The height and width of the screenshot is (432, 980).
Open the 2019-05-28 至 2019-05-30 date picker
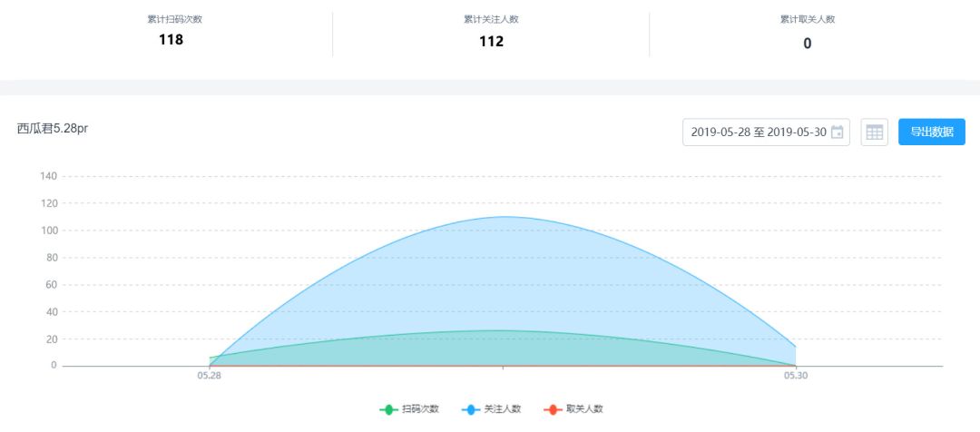[766, 132]
